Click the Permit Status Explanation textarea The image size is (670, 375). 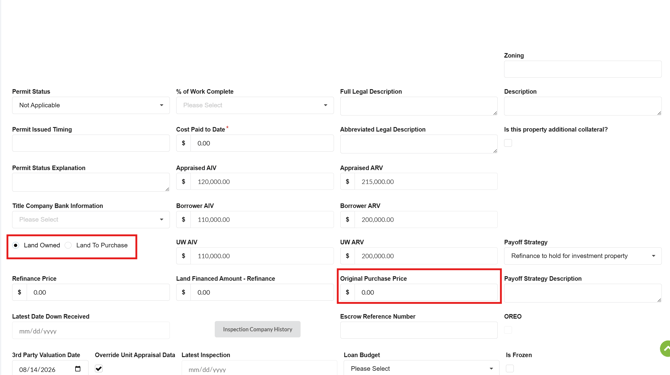click(x=91, y=182)
